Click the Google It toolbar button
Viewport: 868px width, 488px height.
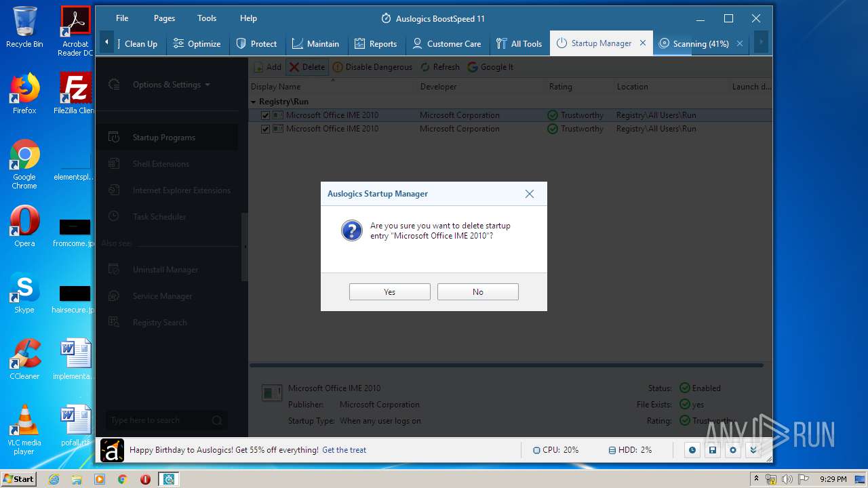(490, 67)
